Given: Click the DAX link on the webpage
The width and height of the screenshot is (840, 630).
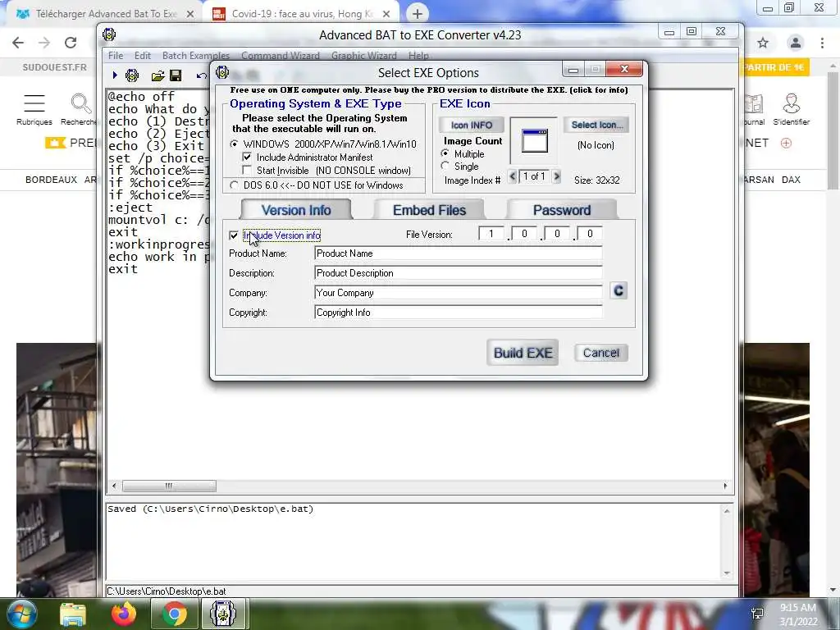Looking at the screenshot, I should (791, 180).
